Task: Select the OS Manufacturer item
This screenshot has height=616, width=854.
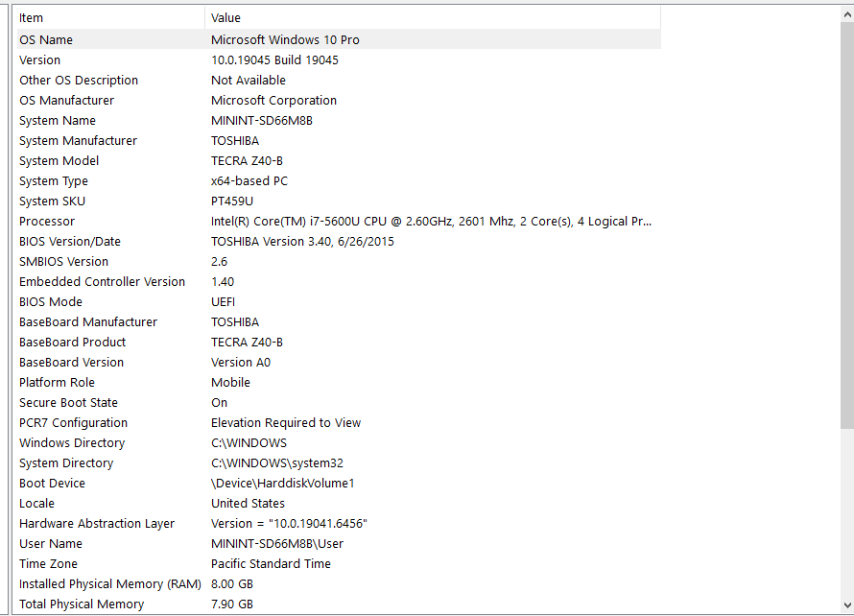Action: [66, 100]
